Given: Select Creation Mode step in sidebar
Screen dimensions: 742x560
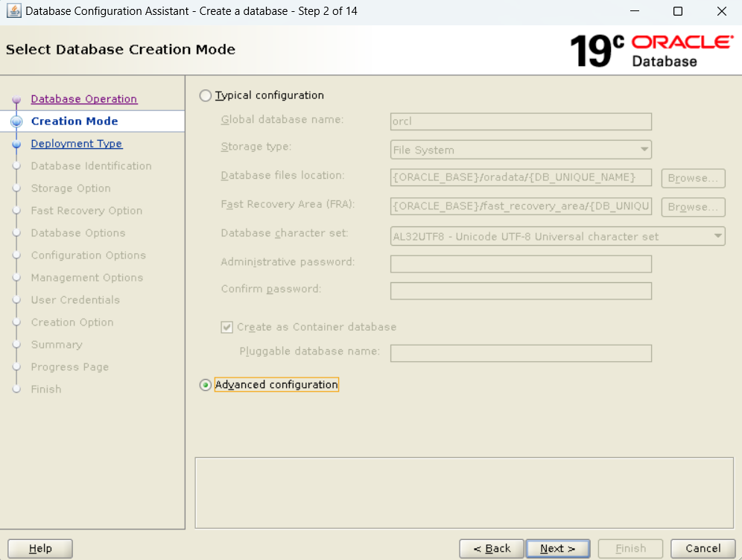Looking at the screenshot, I should coord(74,121).
